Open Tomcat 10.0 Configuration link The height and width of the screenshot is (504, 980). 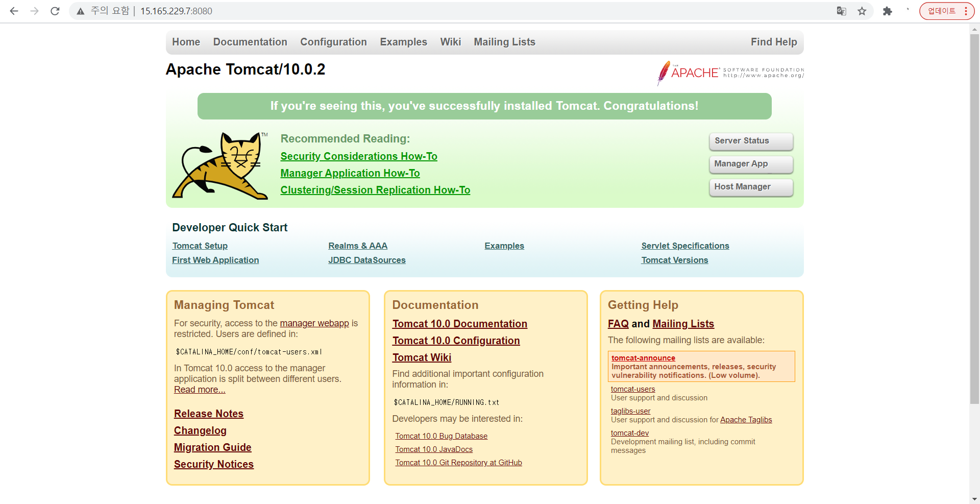(x=456, y=341)
